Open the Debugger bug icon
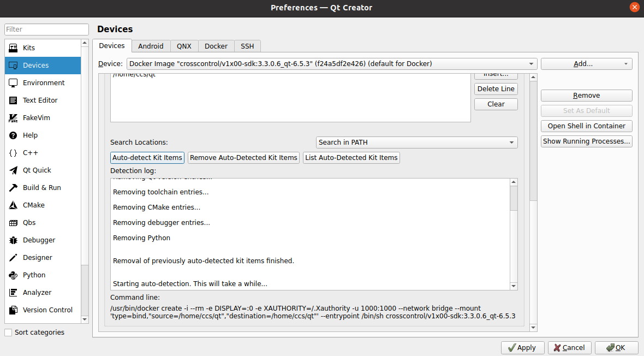Image resolution: width=644 pixels, height=356 pixels. [x=14, y=240]
